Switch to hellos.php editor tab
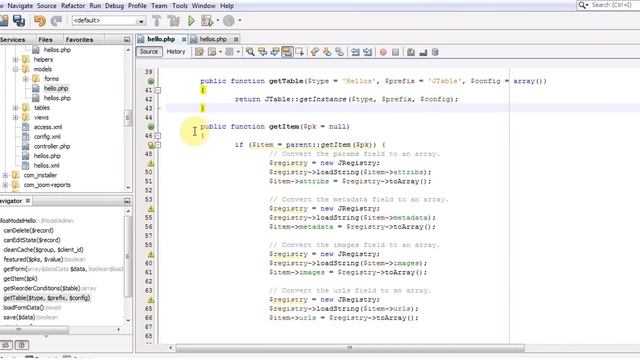The width and height of the screenshot is (640, 360). (x=213, y=39)
